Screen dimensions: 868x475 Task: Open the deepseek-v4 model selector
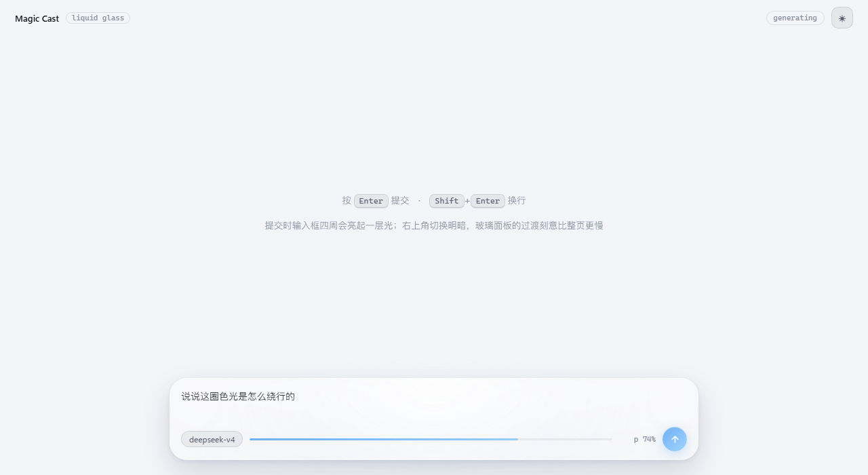pos(212,440)
